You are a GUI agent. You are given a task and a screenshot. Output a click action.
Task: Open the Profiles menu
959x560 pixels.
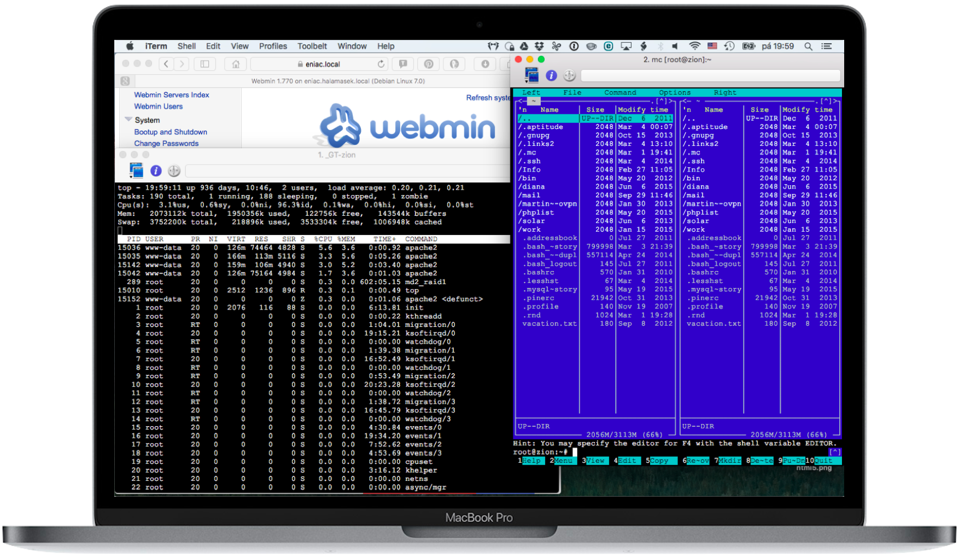point(273,46)
